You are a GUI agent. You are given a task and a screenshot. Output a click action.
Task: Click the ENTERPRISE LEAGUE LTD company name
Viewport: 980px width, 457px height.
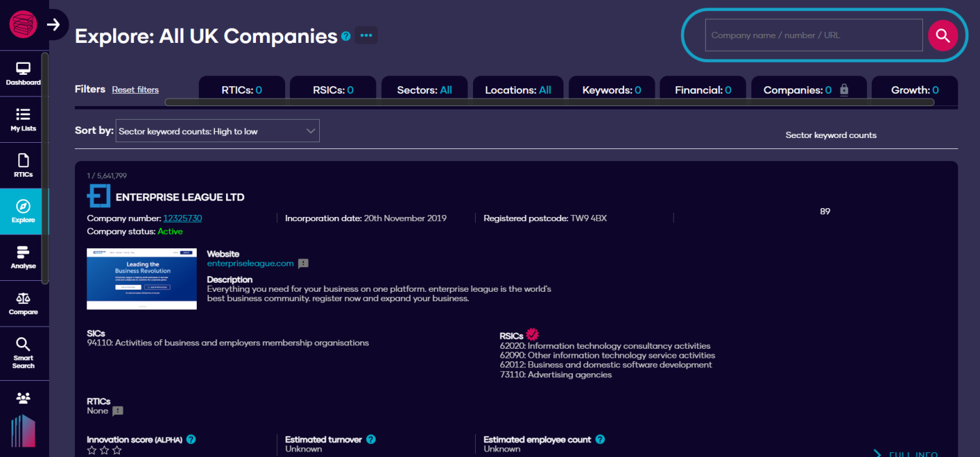(x=180, y=197)
